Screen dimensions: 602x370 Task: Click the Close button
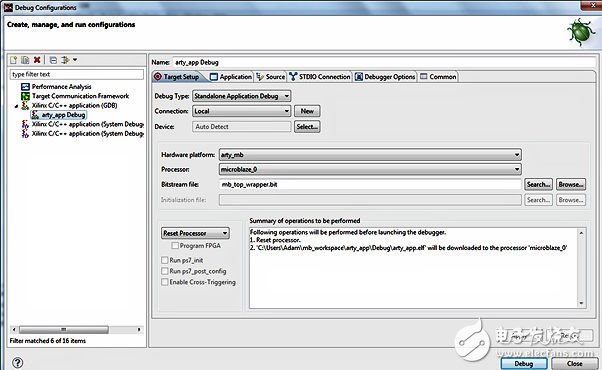tap(574, 363)
